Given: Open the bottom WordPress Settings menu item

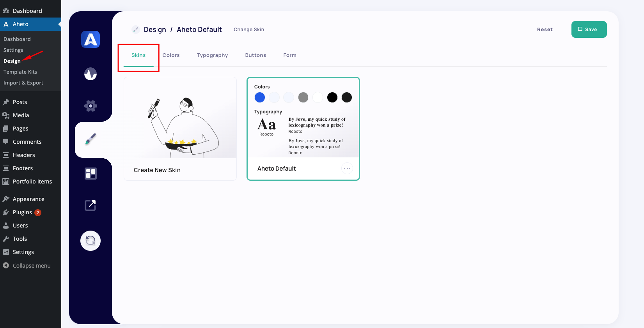Looking at the screenshot, I should [30, 252].
